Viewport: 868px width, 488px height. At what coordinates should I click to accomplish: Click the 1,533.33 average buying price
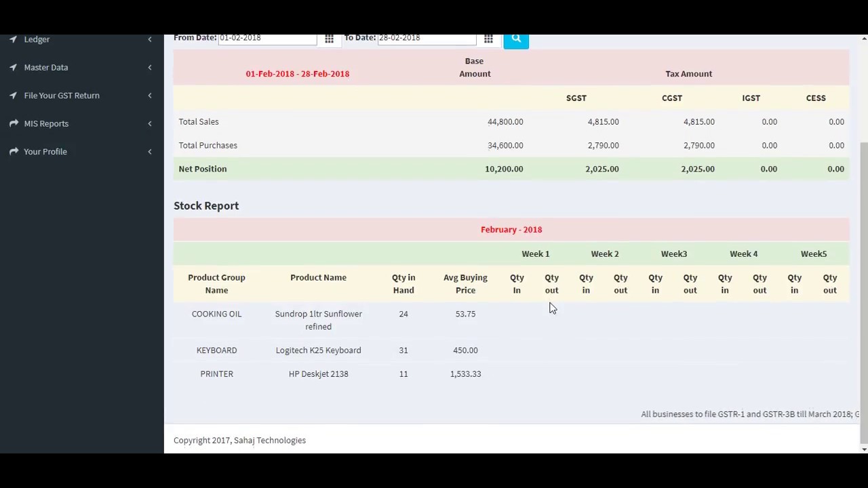465,374
